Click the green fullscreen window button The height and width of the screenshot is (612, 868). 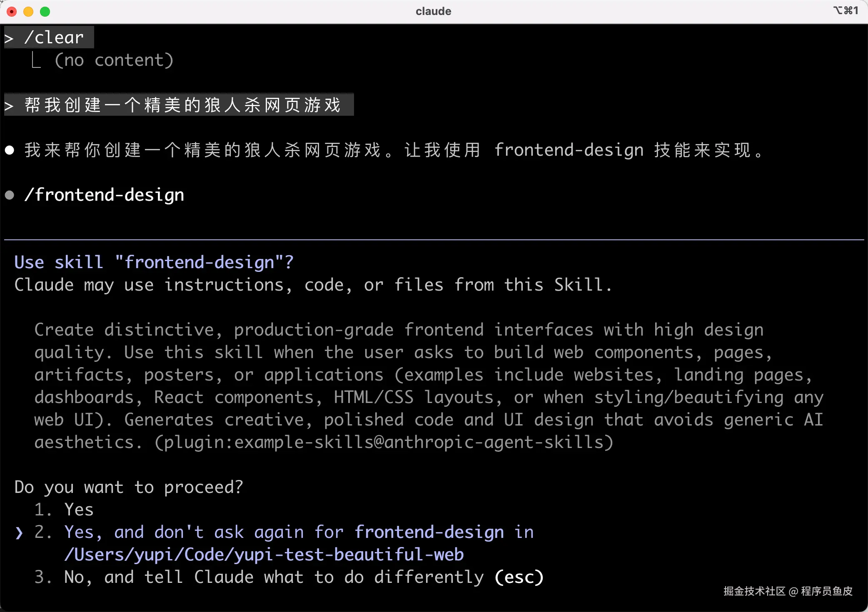coord(45,12)
